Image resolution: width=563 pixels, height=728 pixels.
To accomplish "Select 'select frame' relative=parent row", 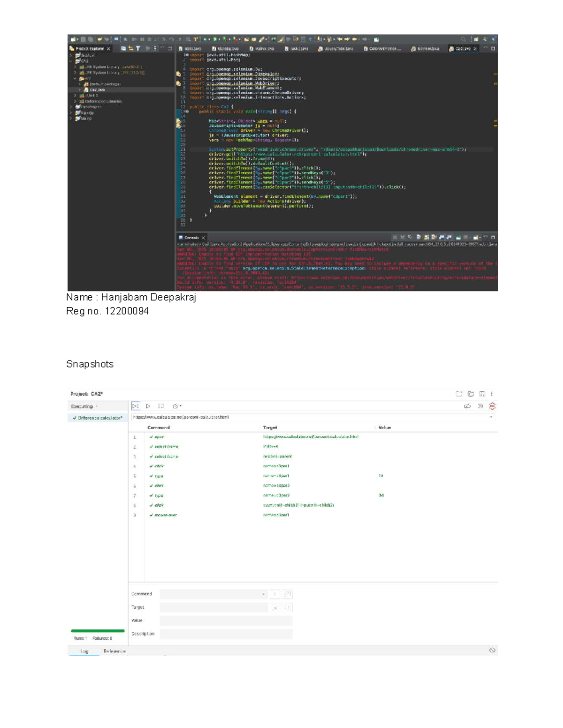I will pos(313,457).
